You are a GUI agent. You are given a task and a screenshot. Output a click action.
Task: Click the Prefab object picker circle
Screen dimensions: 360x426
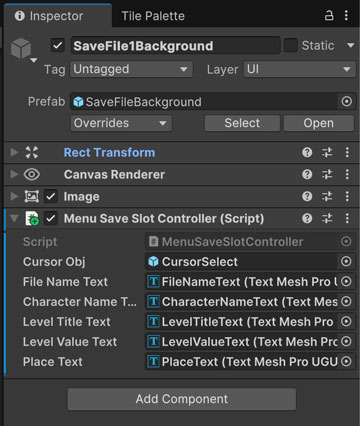(x=347, y=101)
